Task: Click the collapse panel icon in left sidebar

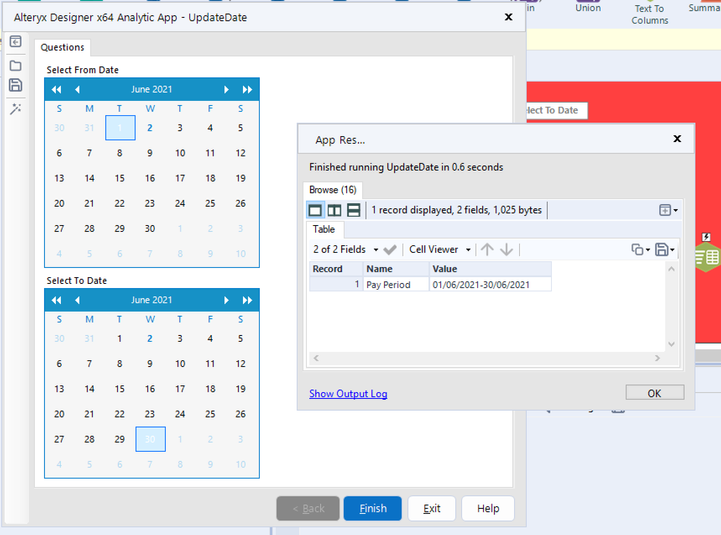Action: point(15,42)
